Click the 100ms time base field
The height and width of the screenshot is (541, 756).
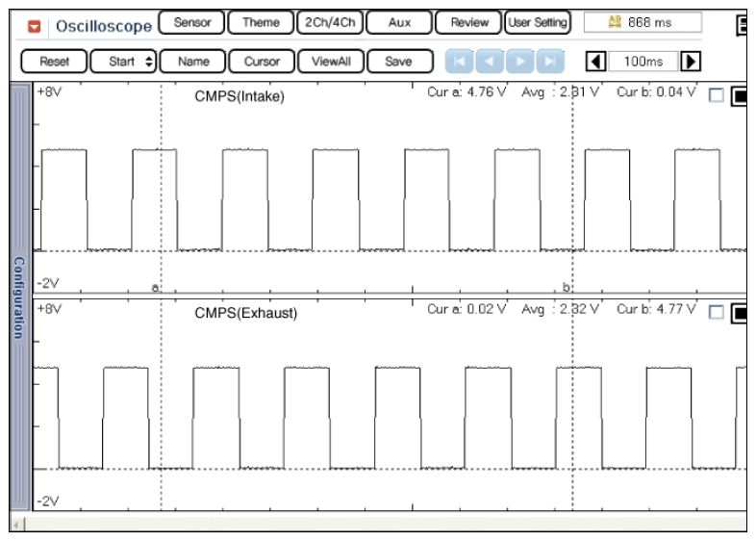[643, 62]
